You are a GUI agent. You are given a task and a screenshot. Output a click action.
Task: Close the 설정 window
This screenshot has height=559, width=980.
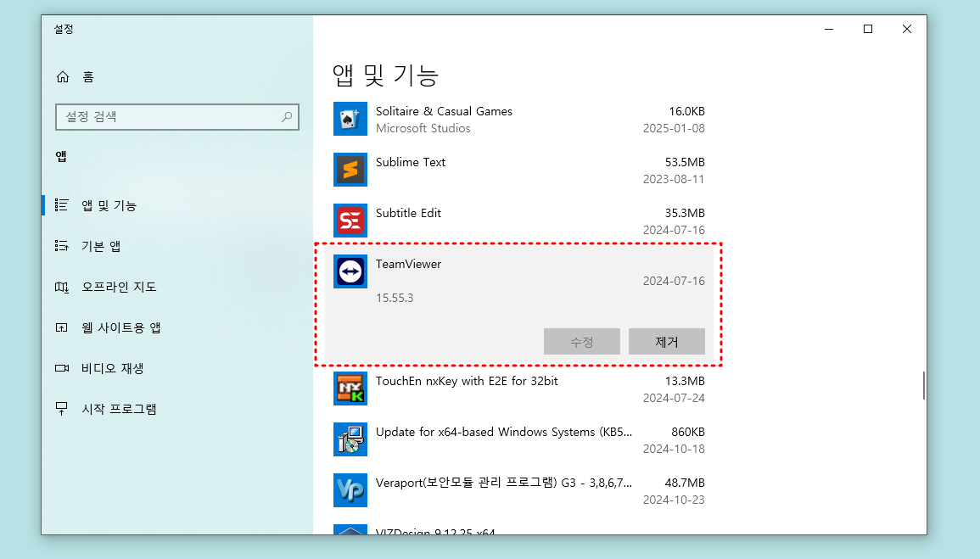[907, 29]
